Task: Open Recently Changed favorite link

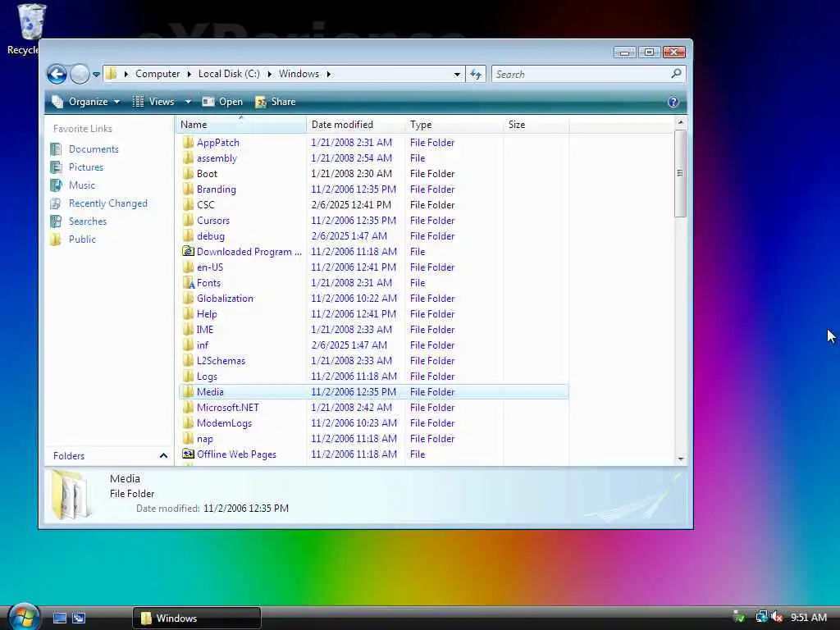Action: coord(107,203)
